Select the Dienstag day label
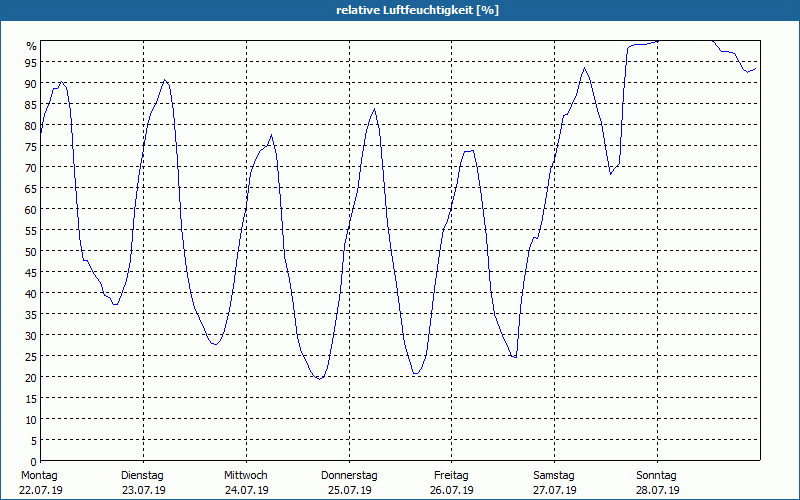 tap(143, 475)
